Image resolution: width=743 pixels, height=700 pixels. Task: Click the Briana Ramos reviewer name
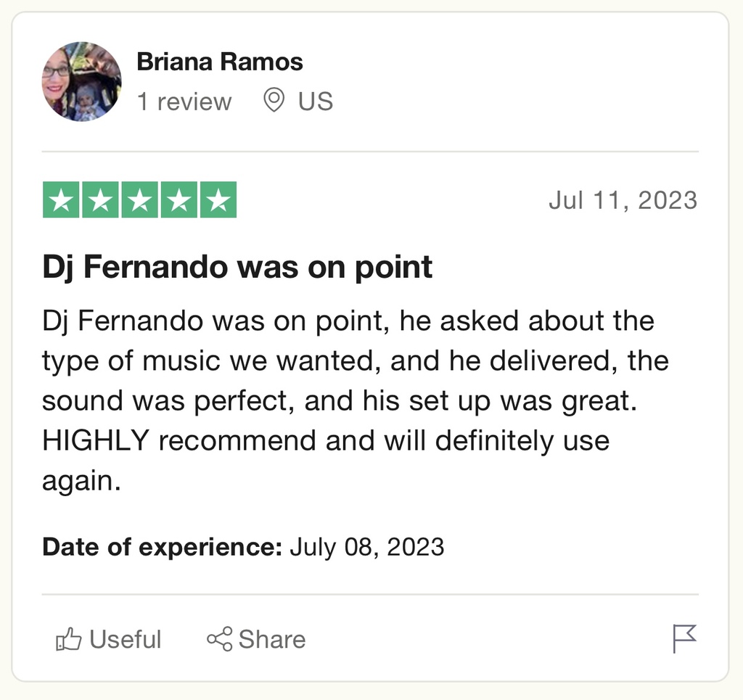coord(220,62)
